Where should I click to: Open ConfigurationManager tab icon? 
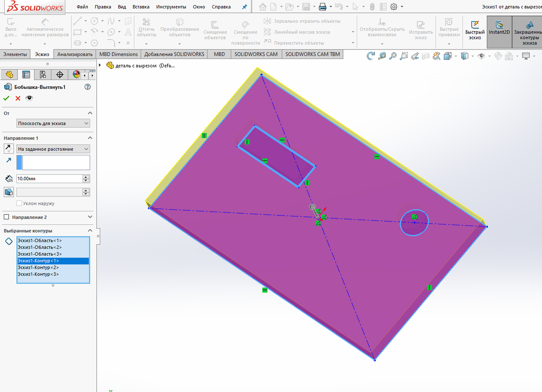(43, 75)
